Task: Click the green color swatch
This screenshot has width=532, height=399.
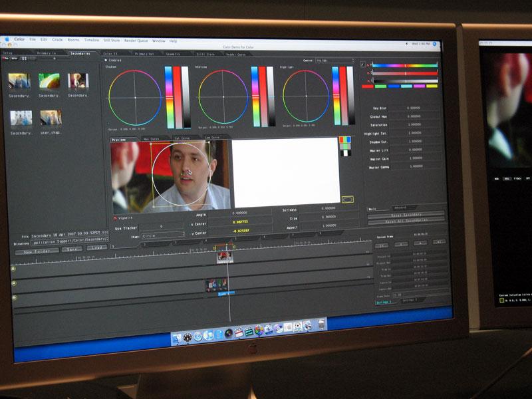Action: coord(380,86)
